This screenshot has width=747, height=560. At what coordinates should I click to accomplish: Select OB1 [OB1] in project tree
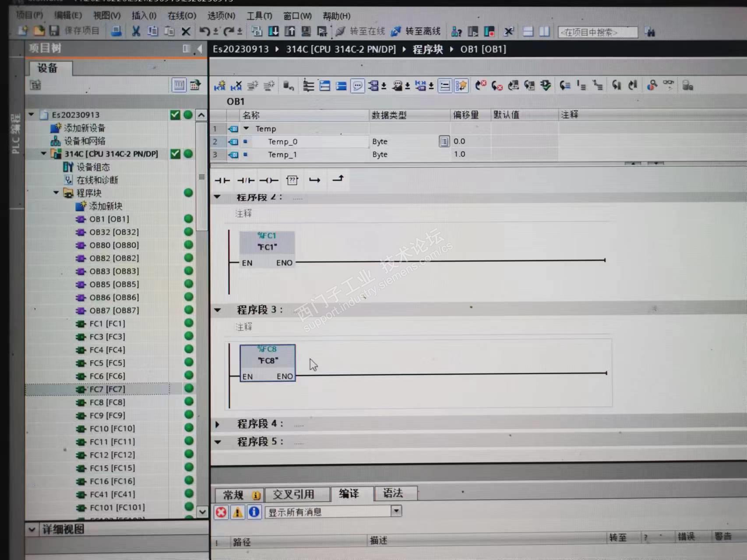(109, 219)
